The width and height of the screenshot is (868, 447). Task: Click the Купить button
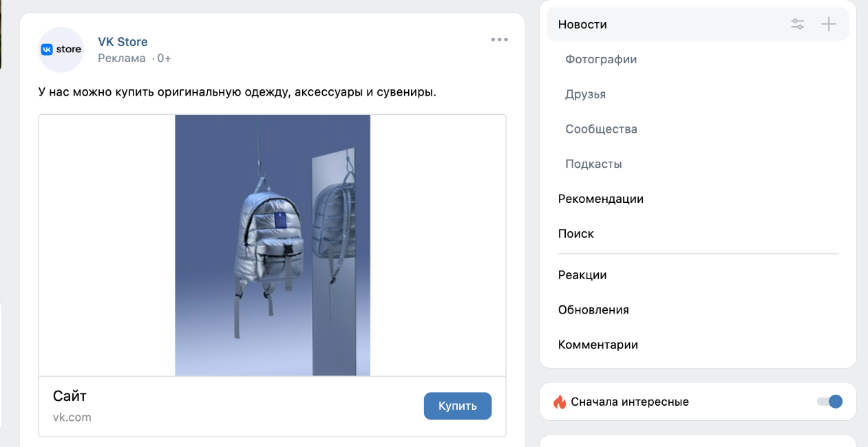pos(458,406)
